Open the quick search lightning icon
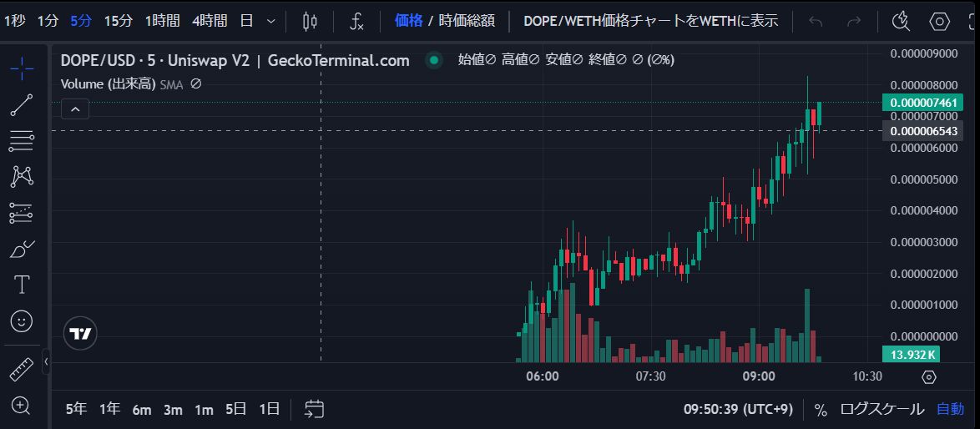Image resolution: width=980 pixels, height=429 pixels. pos(901,21)
